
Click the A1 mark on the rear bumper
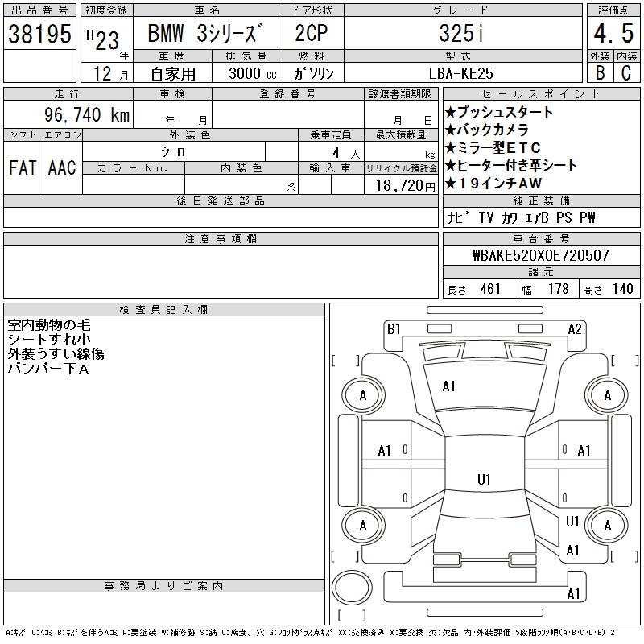[573, 594]
